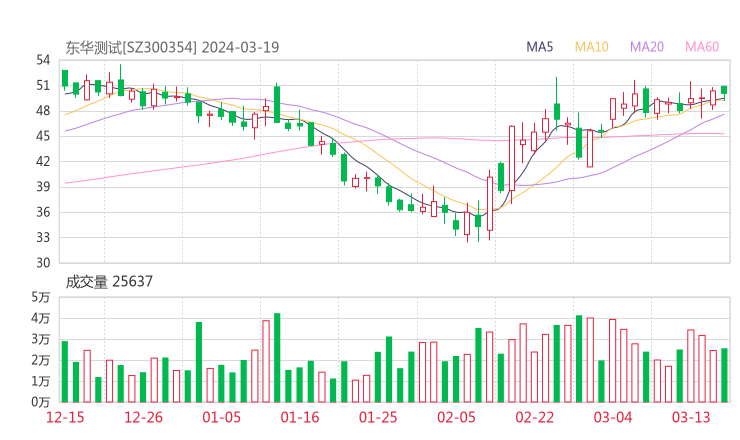Click the 51 price axis label
The image size is (740, 440).
point(43,86)
